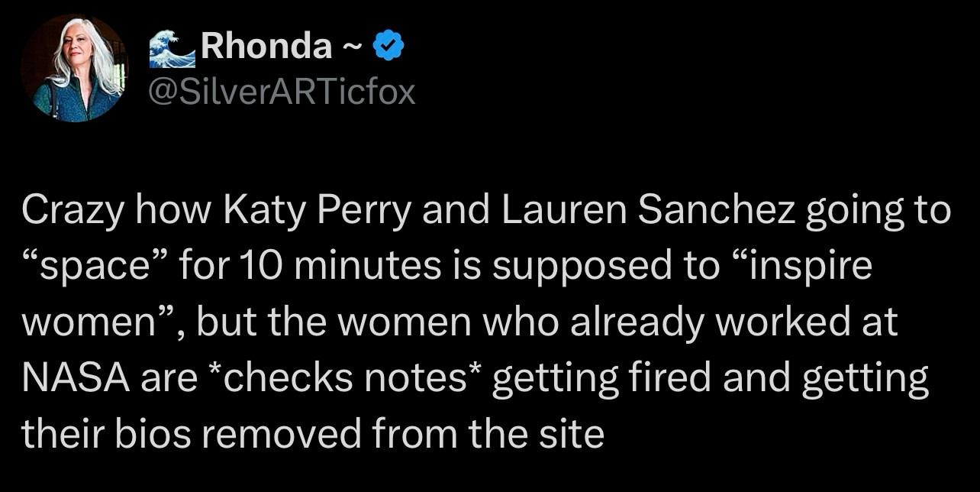Viewport: 980px width, 492px height.
Task: Open Rhonda's profile picture avatar
Action: 75,68
